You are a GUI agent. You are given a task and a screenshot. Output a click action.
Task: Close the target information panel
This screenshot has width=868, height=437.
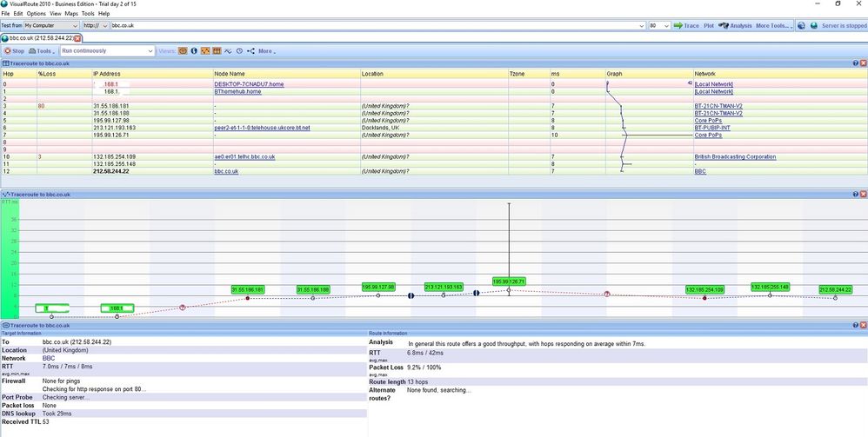[x=863, y=325]
